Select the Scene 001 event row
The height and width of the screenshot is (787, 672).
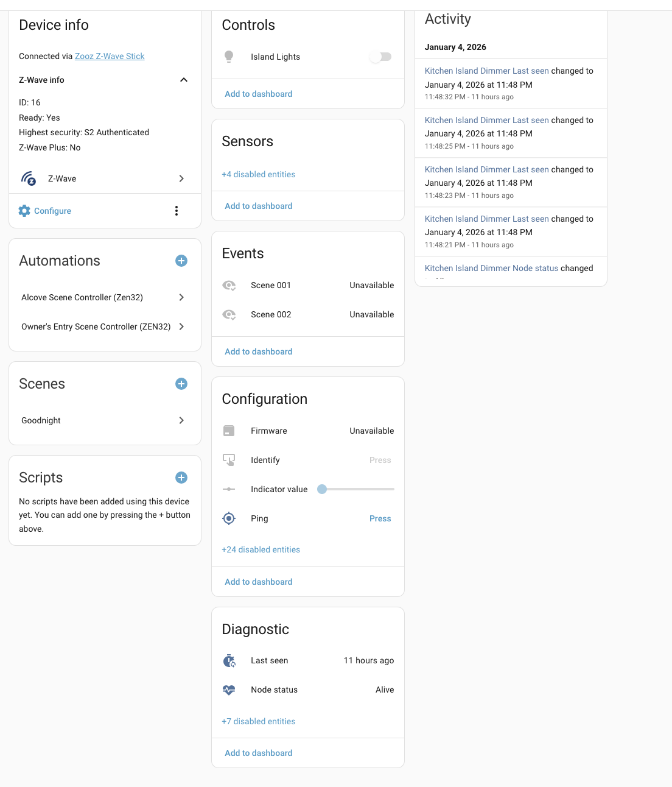pos(308,285)
